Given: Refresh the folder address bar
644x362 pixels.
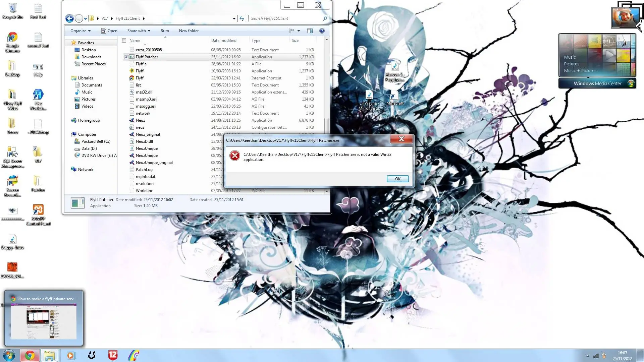Looking at the screenshot, I should click(242, 18).
